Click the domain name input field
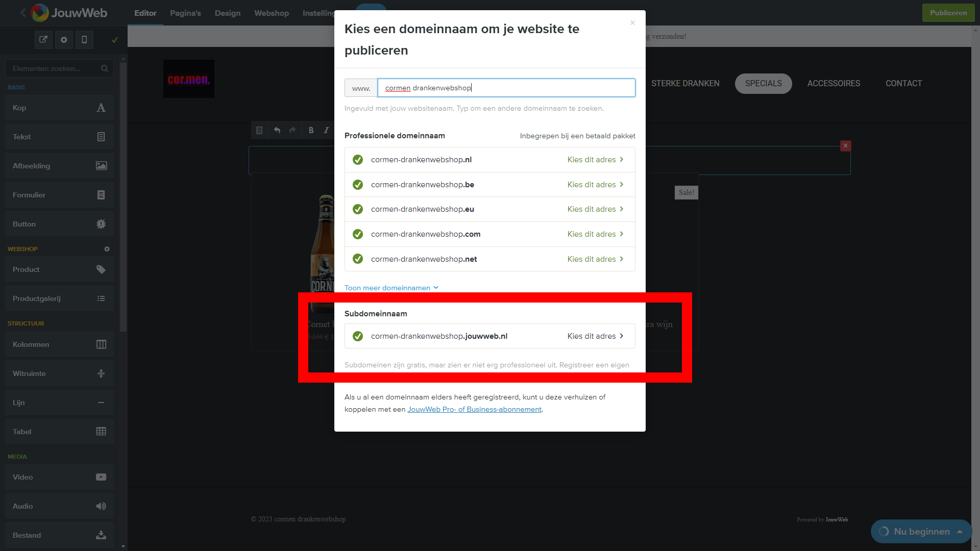Screen dimensions: 980x551 pos(506,88)
